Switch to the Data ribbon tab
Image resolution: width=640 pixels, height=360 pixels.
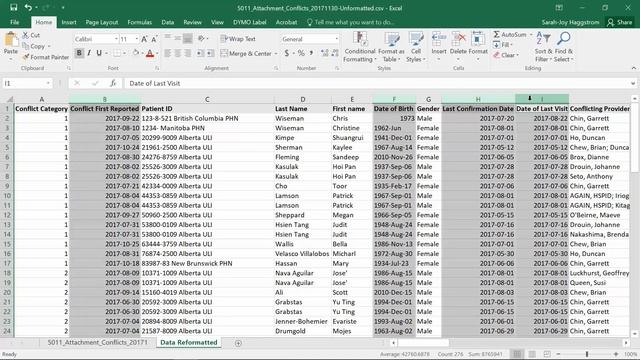point(167,22)
